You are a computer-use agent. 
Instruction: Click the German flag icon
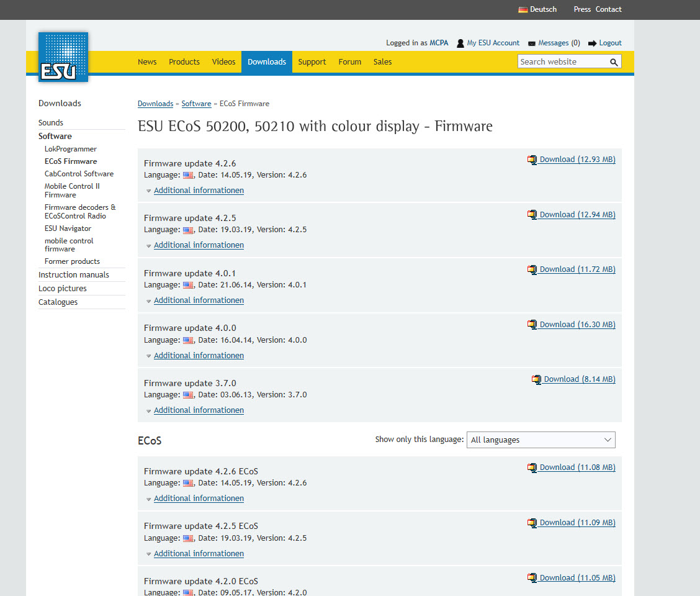523,9
